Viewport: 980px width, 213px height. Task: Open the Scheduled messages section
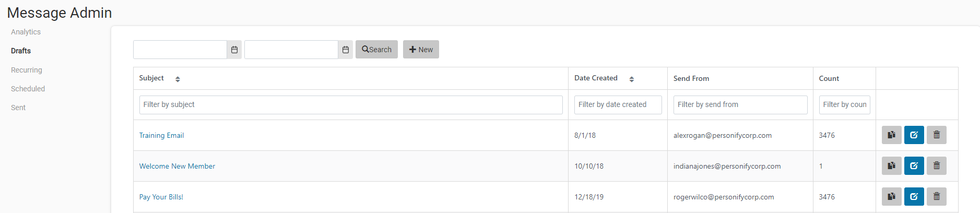(x=28, y=89)
